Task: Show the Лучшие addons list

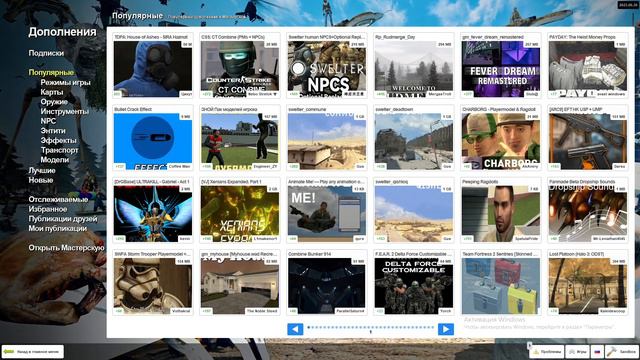Action: pos(42,170)
